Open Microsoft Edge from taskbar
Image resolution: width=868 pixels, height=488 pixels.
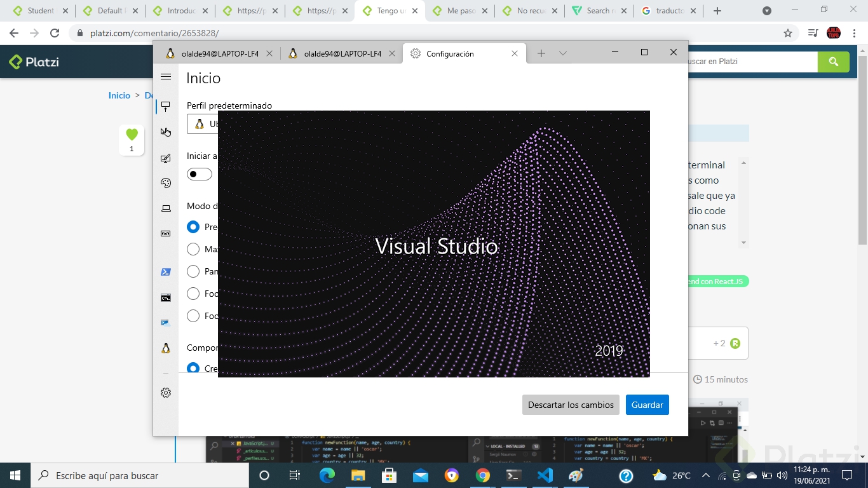pos(327,475)
